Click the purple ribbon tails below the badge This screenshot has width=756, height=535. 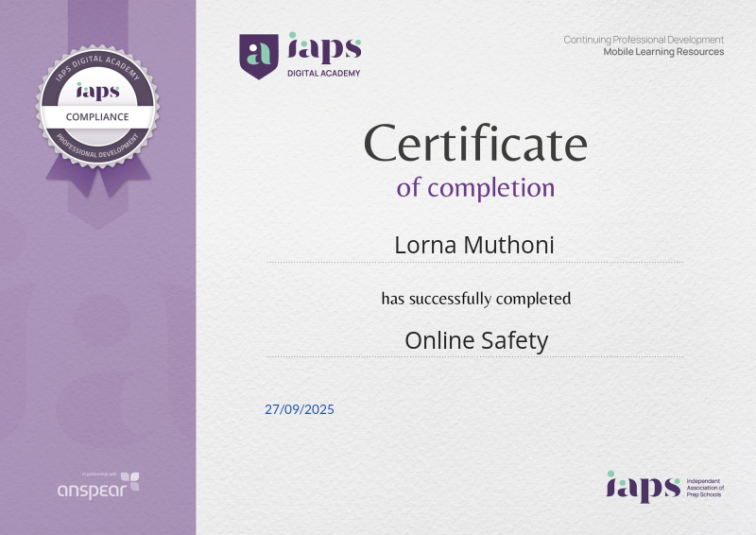97,177
